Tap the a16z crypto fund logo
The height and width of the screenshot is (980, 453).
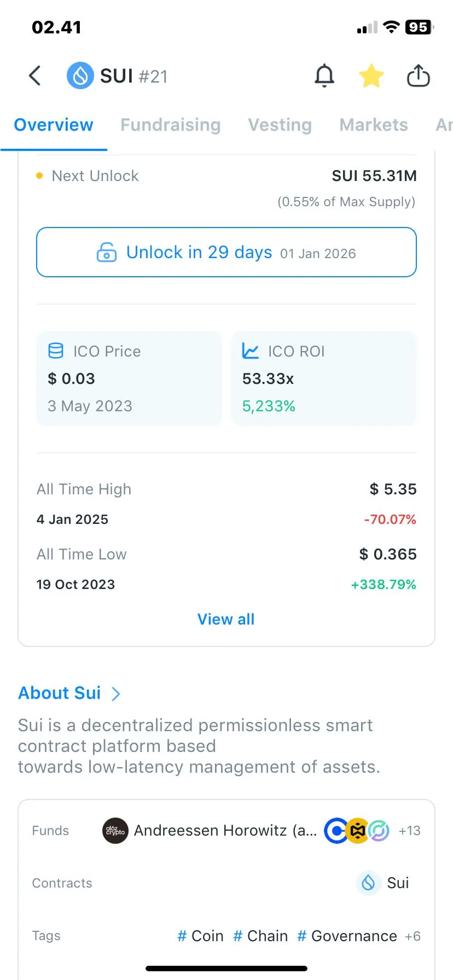115,831
